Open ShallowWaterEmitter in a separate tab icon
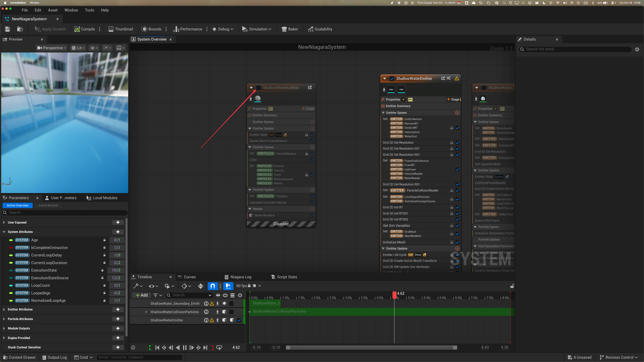The image size is (644, 362). (x=443, y=78)
